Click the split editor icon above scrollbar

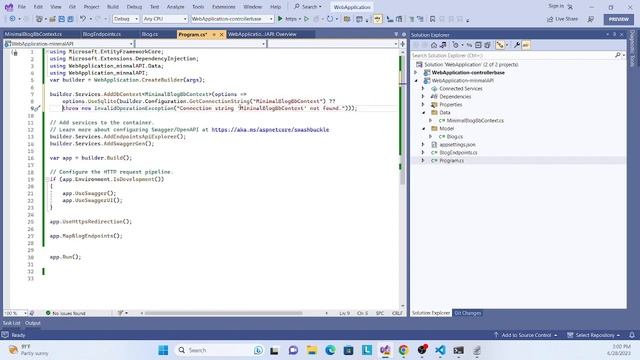pyautogui.click(x=402, y=44)
